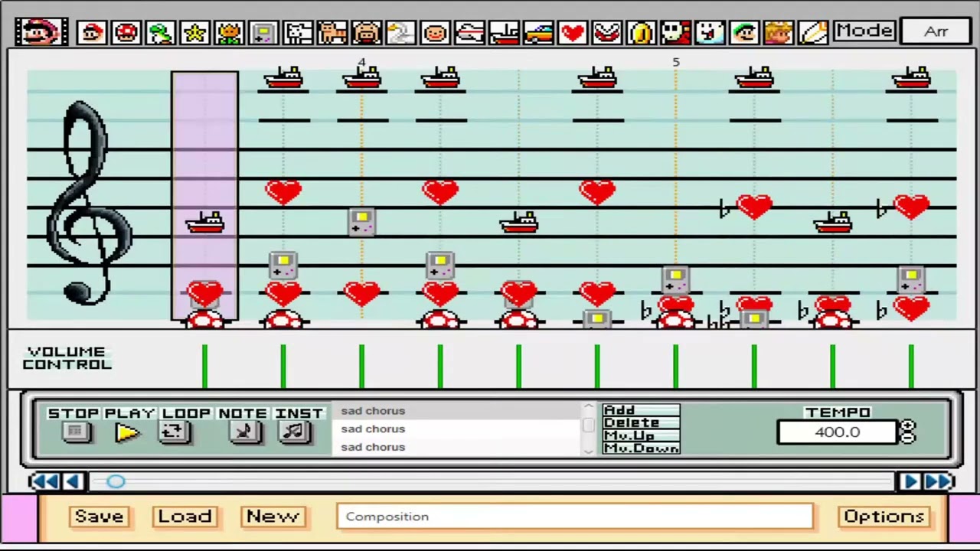Select the Airplane instrument

coord(469,32)
